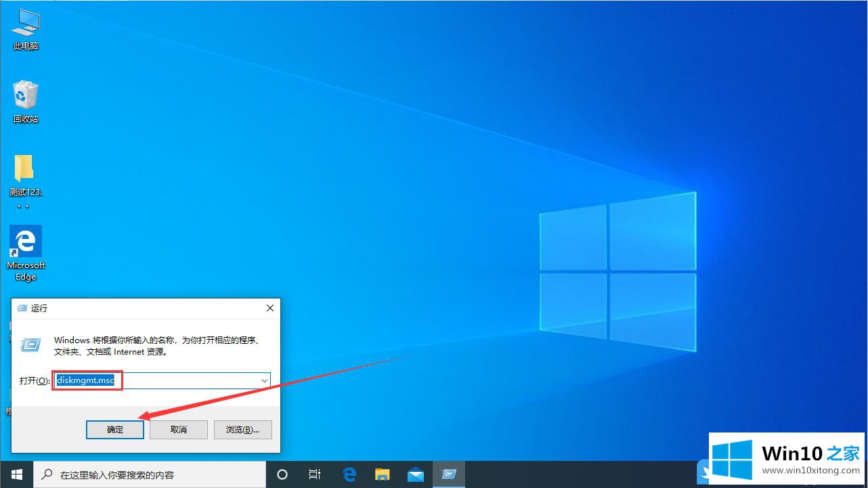
Task: Click 确定 button in Run dialog
Action: [115, 429]
